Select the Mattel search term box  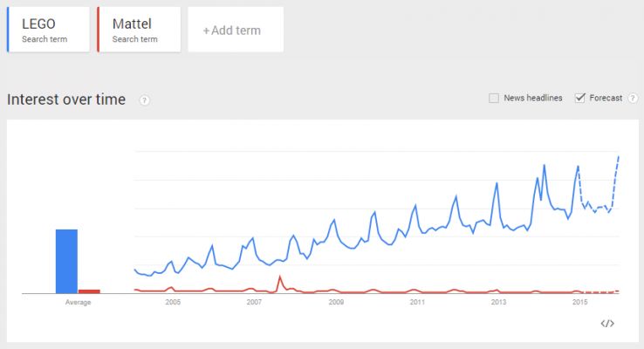click(x=140, y=30)
